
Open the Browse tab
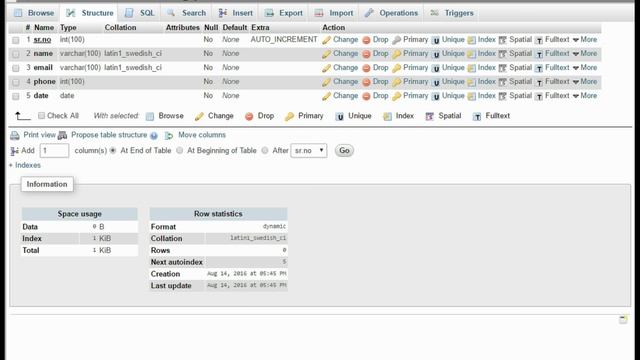click(34, 13)
